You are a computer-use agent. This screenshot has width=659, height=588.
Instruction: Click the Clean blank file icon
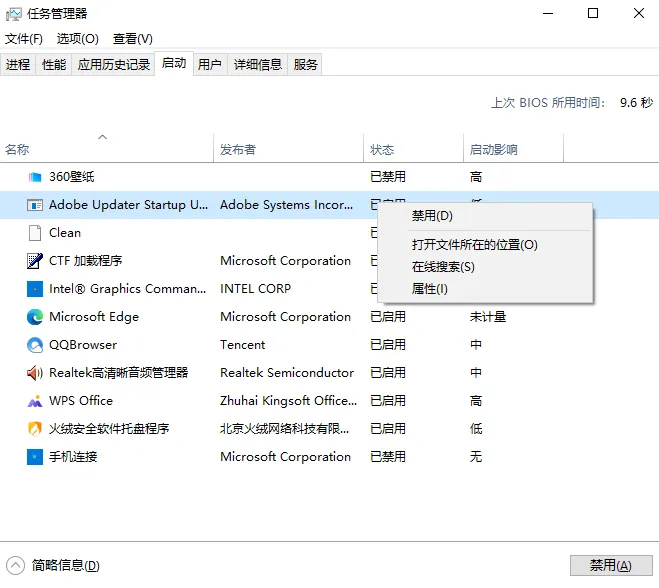coord(35,233)
